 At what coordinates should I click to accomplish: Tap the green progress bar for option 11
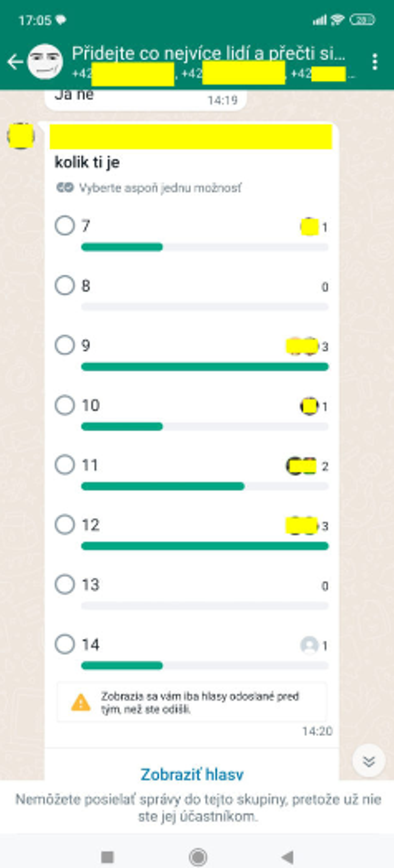tap(163, 487)
